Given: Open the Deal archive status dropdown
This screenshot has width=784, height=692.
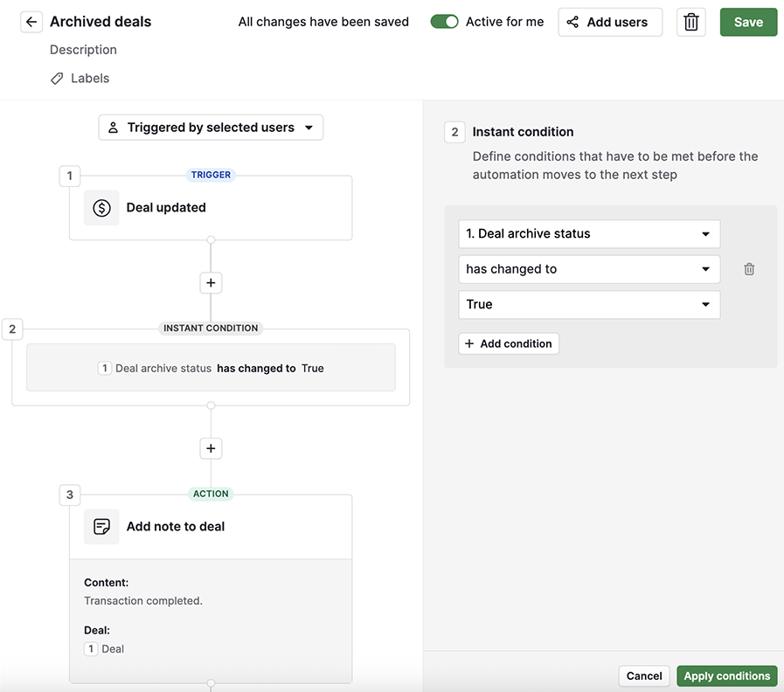Looking at the screenshot, I should (x=588, y=233).
